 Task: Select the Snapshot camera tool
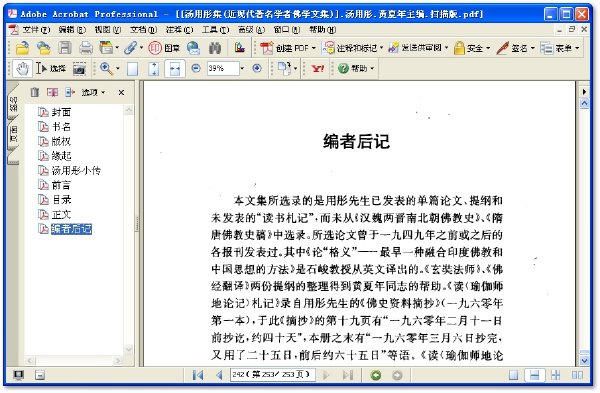(x=79, y=68)
